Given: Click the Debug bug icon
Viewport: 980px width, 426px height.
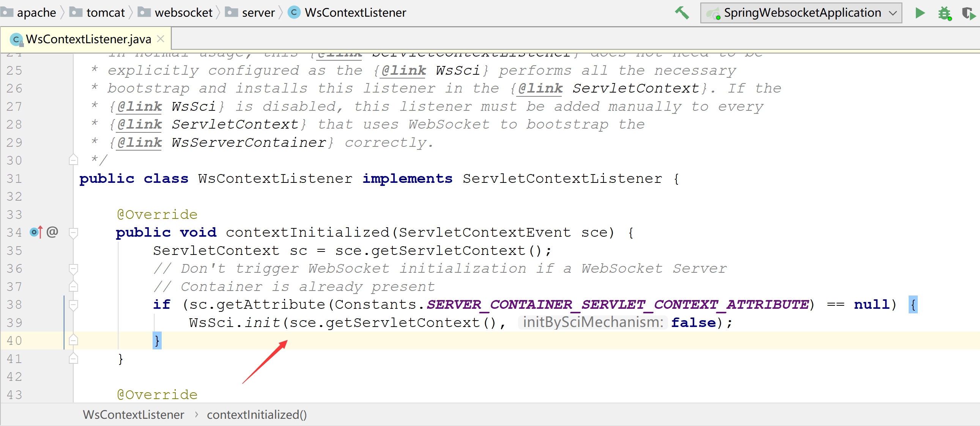Looking at the screenshot, I should 945,13.
